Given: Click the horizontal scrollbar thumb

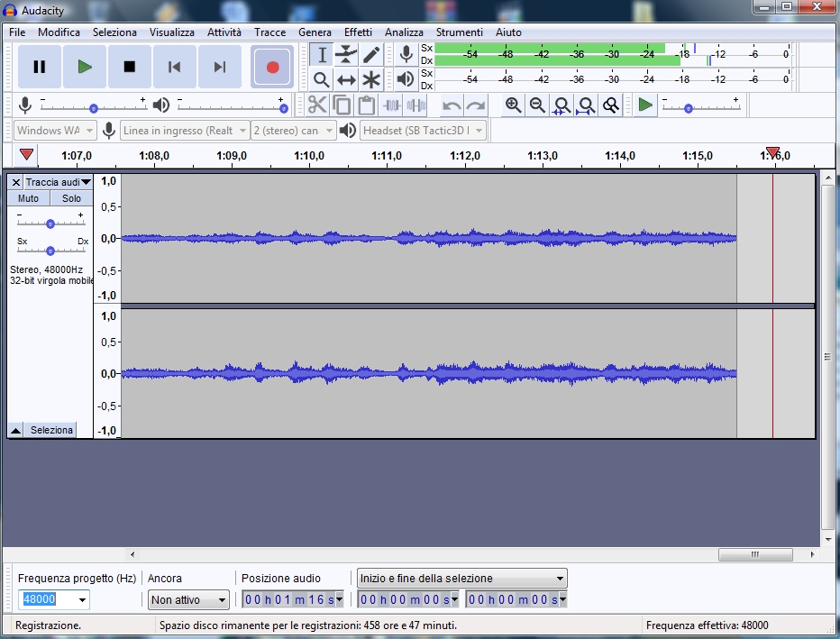Looking at the screenshot, I should (x=755, y=554).
